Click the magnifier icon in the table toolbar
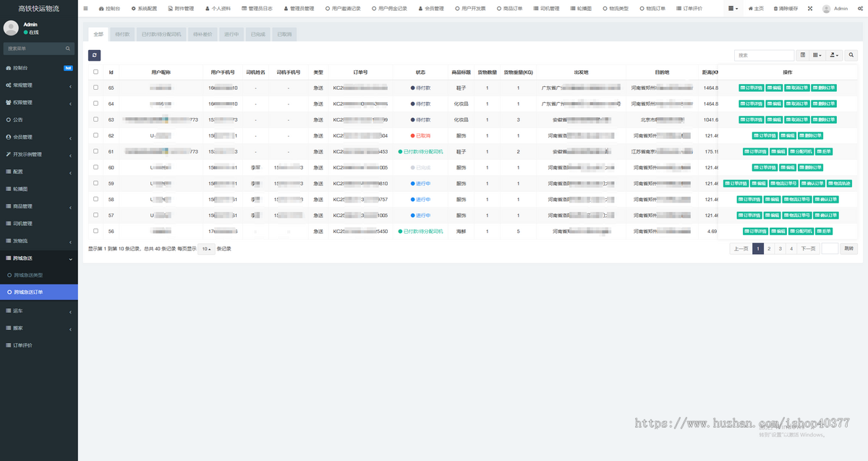Screen dimensions: 868x461 coord(851,55)
